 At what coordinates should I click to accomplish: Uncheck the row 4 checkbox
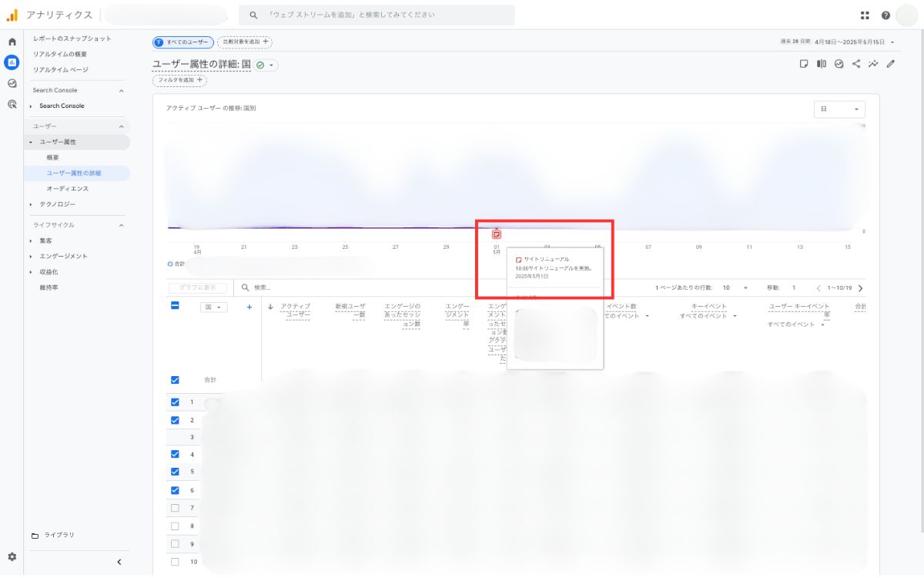pyautogui.click(x=175, y=455)
